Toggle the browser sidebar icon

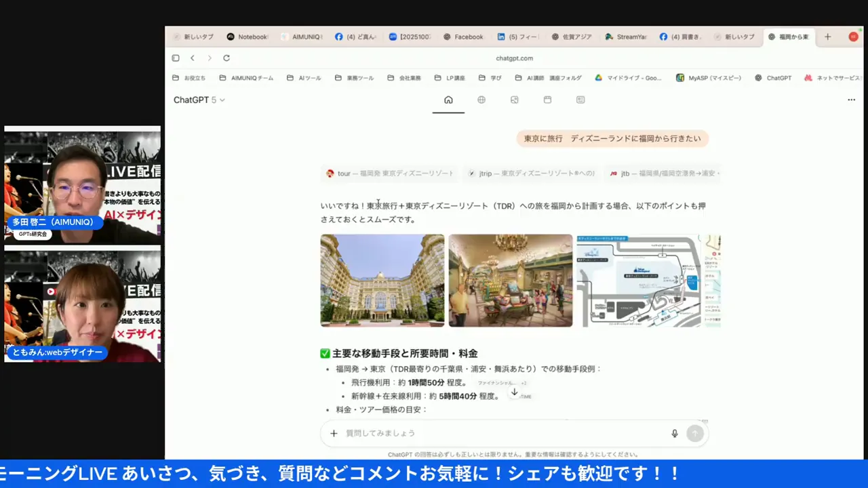tap(176, 58)
